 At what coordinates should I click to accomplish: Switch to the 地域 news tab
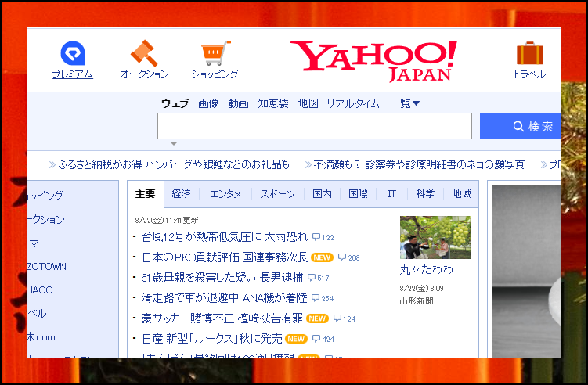point(461,194)
